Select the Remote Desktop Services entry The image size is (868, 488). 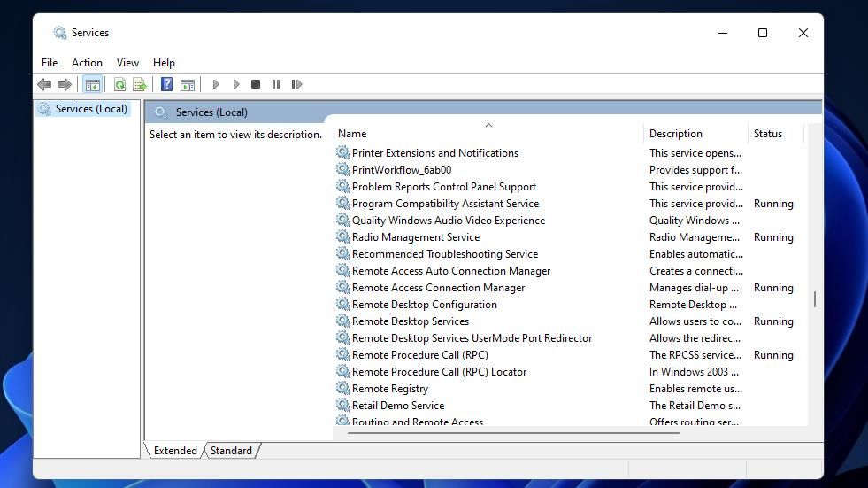click(x=411, y=321)
